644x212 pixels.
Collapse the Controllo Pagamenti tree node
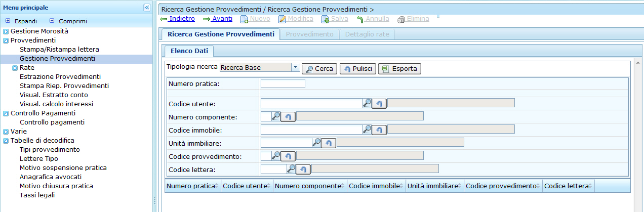click(x=6, y=113)
